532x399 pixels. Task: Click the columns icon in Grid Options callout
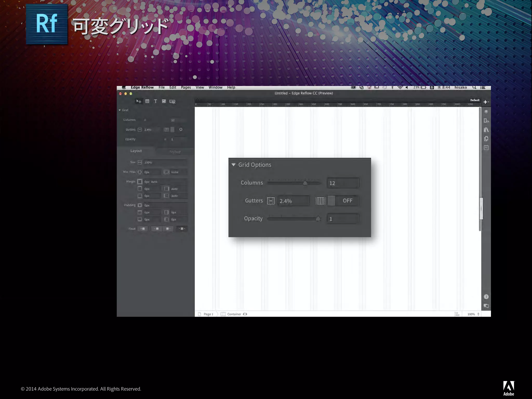point(320,201)
